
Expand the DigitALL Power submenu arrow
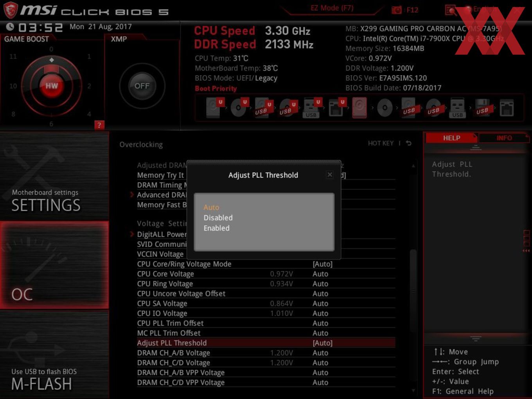(x=132, y=234)
